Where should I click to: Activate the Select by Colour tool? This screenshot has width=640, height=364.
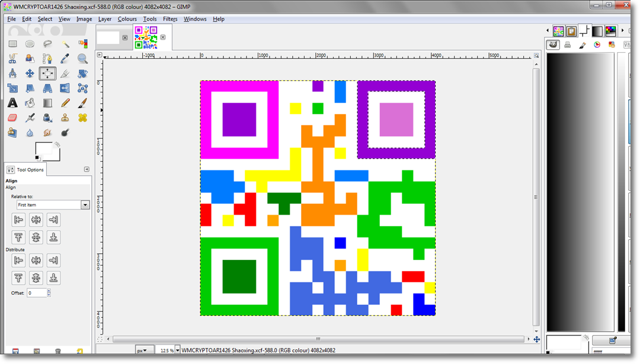[x=83, y=44]
